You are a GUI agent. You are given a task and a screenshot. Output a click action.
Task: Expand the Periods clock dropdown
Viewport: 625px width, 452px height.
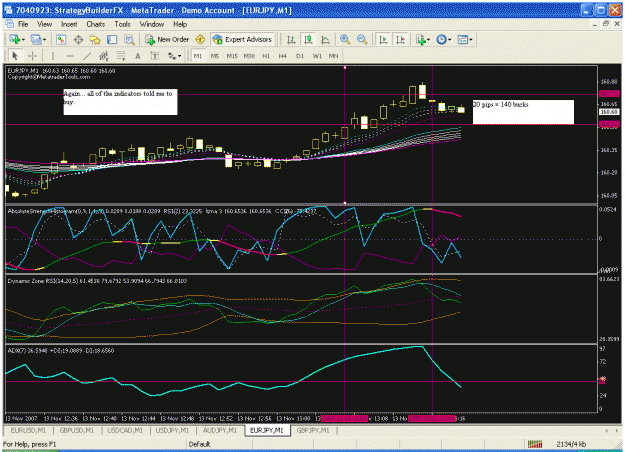tap(450, 39)
